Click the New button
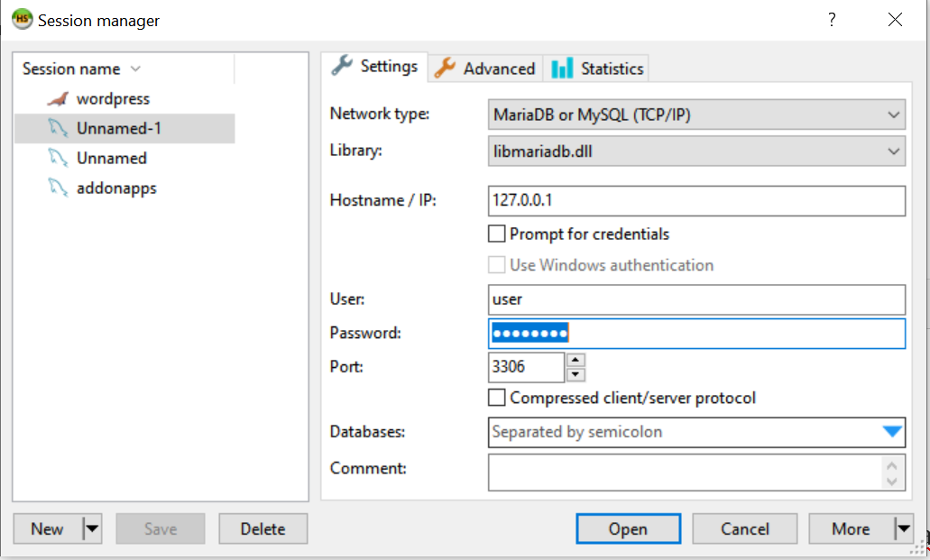 click(48, 528)
